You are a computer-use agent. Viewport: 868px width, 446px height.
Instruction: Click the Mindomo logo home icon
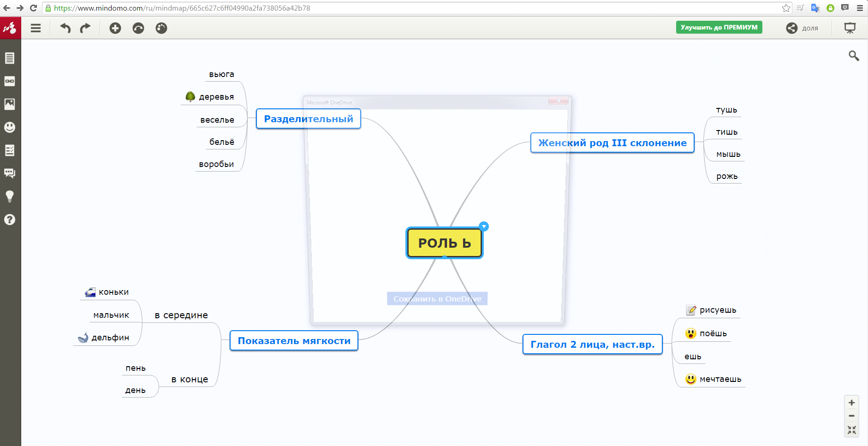point(10,28)
